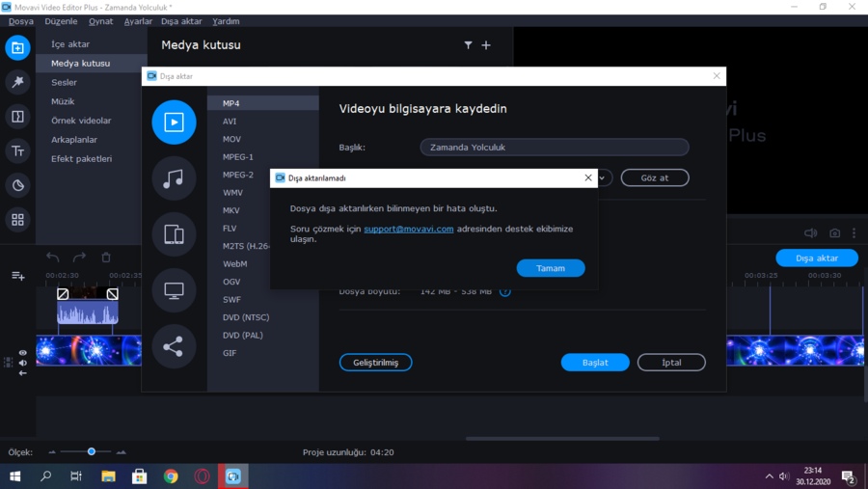Click the filter funnel icon in Medya kutusu
The image size is (868, 489).
coord(469,45)
